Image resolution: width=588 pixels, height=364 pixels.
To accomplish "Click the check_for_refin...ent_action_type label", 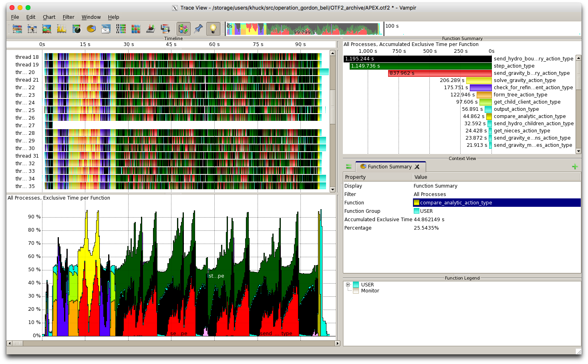I will (533, 88).
